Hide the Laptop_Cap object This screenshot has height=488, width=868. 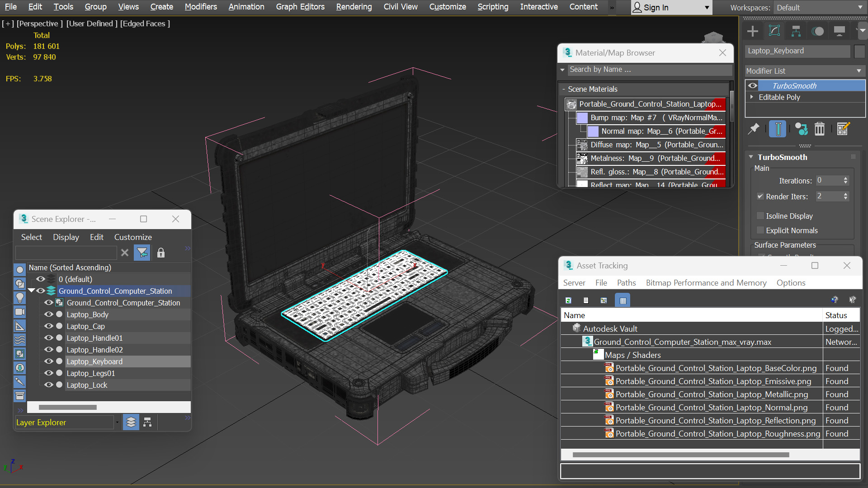point(48,326)
